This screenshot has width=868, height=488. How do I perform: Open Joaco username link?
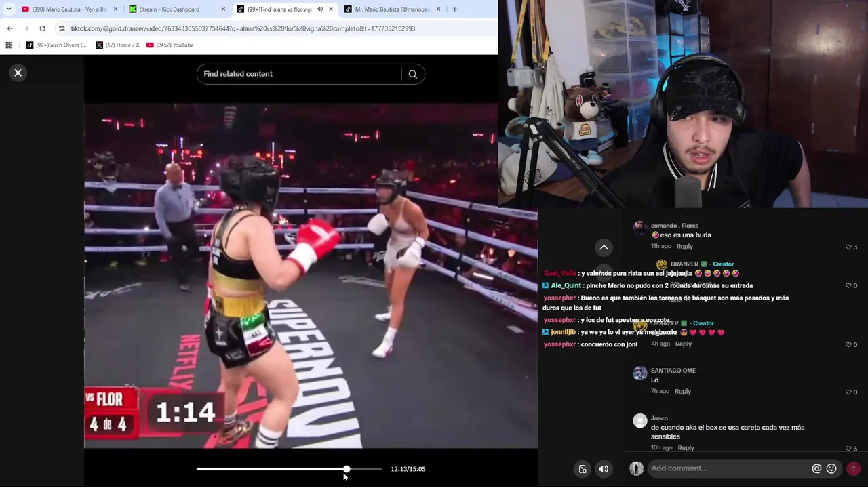click(659, 418)
